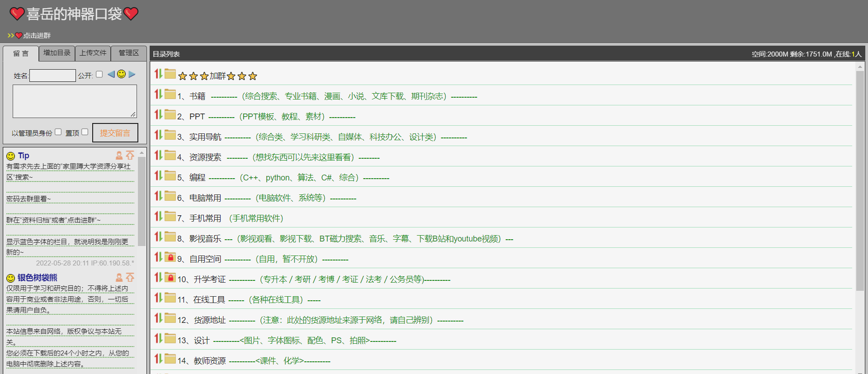Open the 上传文件 tab
Viewport: 868px width, 374px height.
[93, 53]
